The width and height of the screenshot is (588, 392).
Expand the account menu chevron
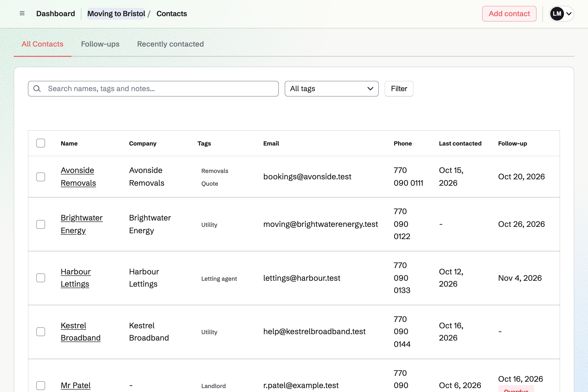(569, 14)
